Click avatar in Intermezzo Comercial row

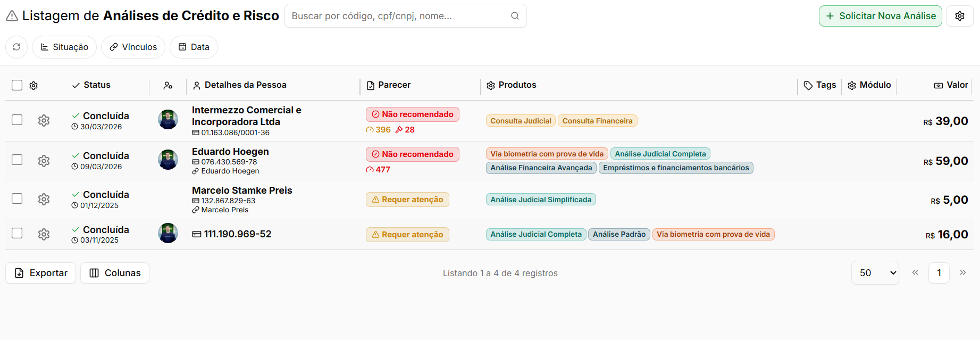tap(168, 120)
